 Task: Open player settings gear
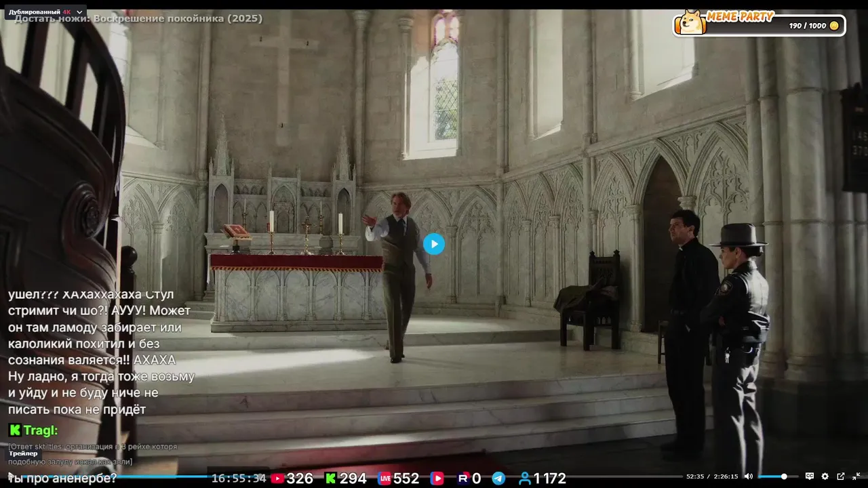tap(825, 476)
